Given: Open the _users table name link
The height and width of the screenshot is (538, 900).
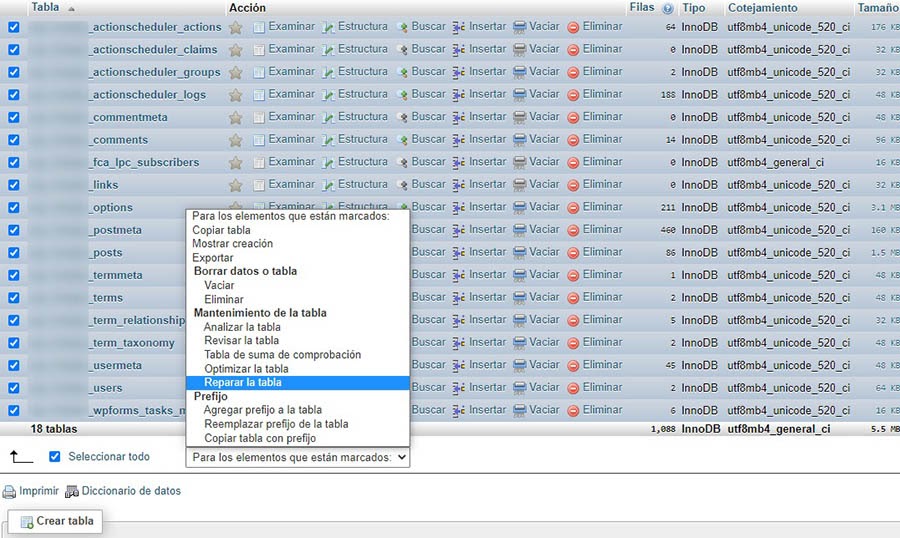Looking at the screenshot, I should (x=106, y=388).
